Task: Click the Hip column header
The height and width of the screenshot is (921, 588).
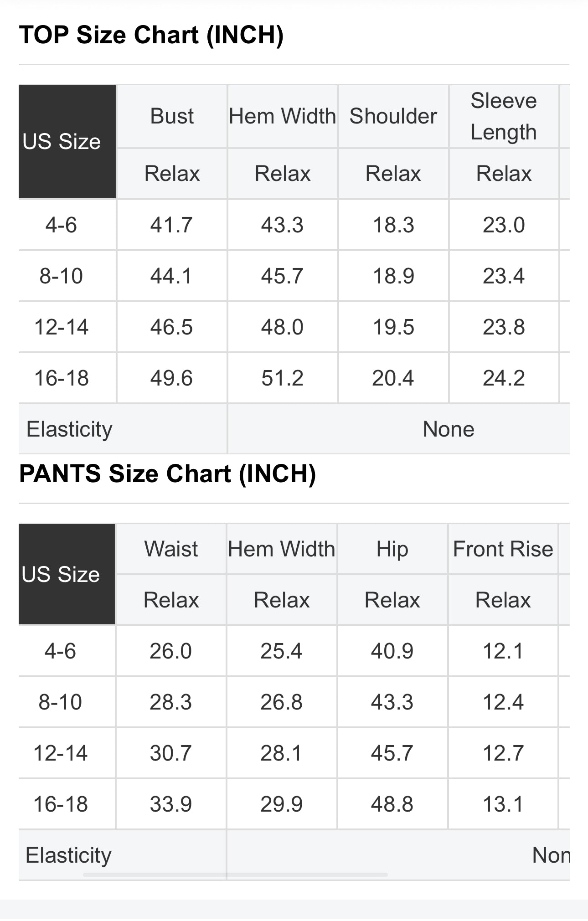Action: (392, 549)
